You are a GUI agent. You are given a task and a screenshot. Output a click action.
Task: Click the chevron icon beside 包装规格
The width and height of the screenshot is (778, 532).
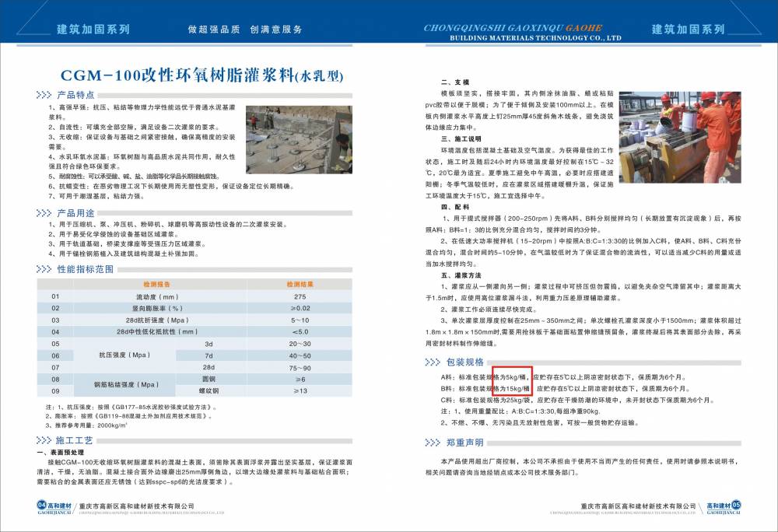pos(434,362)
